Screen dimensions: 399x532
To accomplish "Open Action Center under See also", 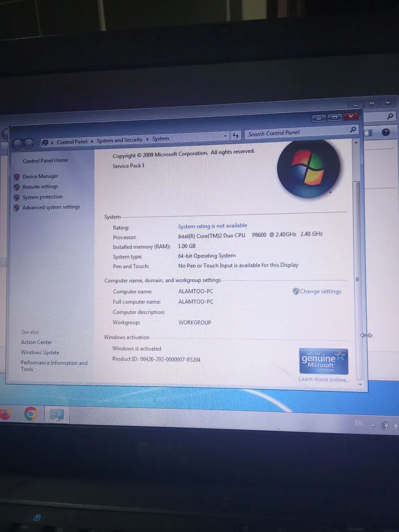I will pyautogui.click(x=36, y=342).
